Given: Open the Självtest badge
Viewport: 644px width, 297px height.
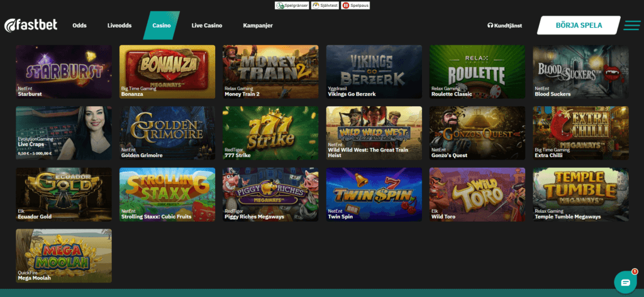Looking at the screenshot, I should [325, 6].
